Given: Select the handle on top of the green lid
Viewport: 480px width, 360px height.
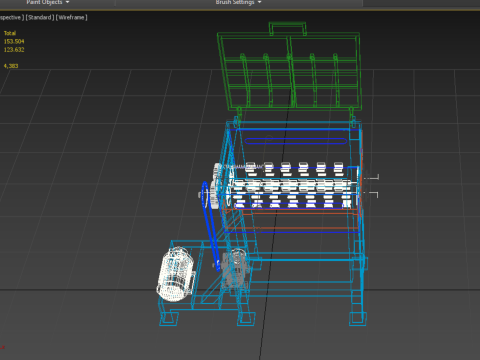Looking at the screenshot, I should [x=287, y=29].
